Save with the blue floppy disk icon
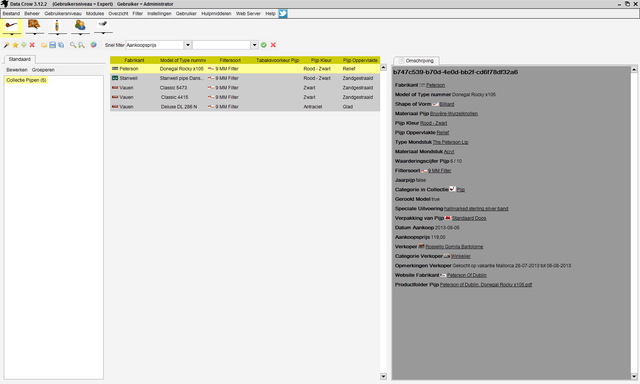The width and height of the screenshot is (640, 384). tap(52, 45)
